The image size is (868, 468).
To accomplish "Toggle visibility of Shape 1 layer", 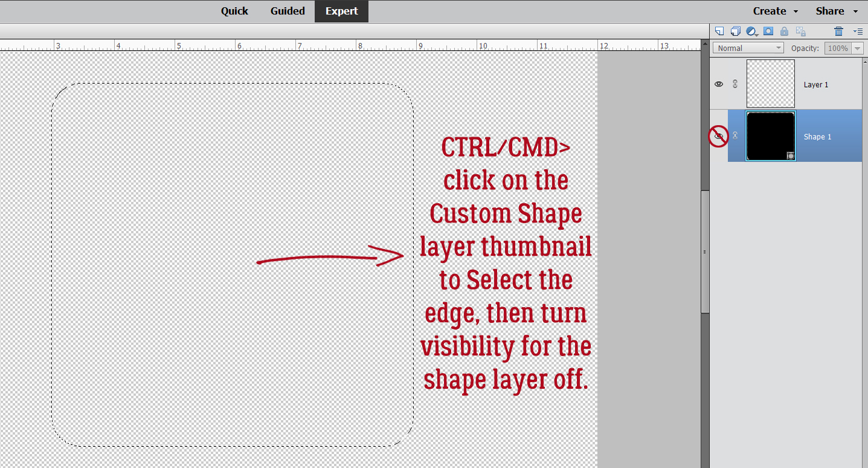I will click(719, 137).
